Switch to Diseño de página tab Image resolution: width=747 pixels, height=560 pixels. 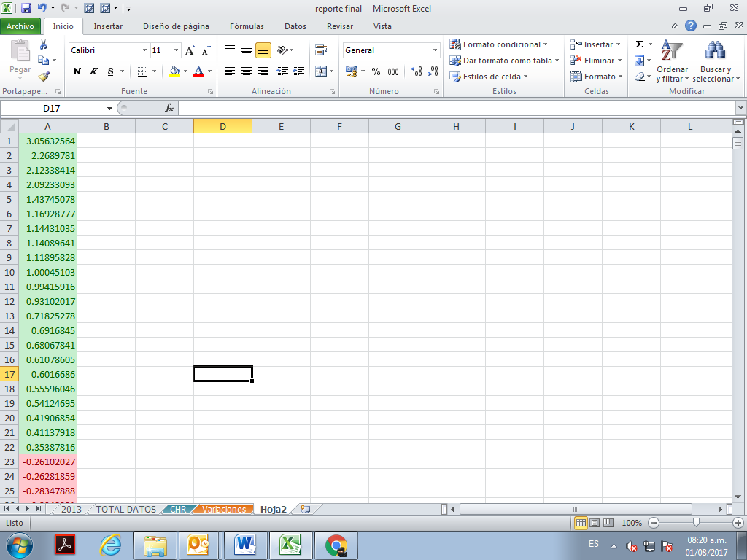point(176,26)
